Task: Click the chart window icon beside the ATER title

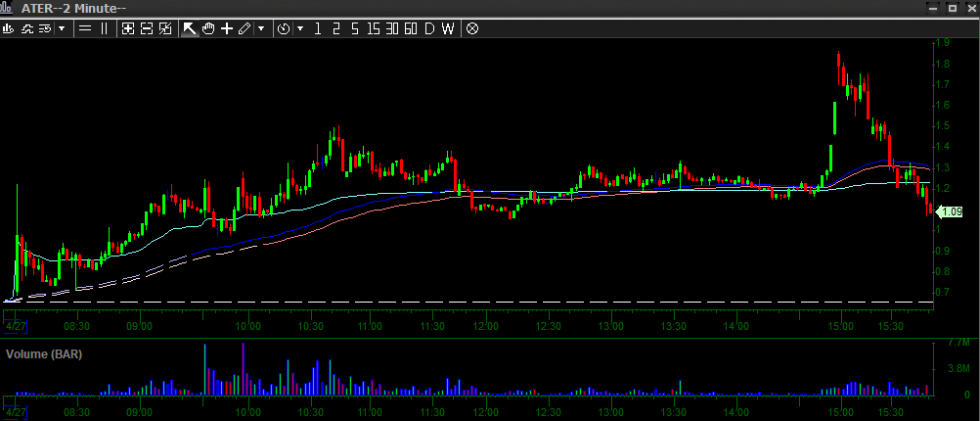Action: (x=8, y=8)
